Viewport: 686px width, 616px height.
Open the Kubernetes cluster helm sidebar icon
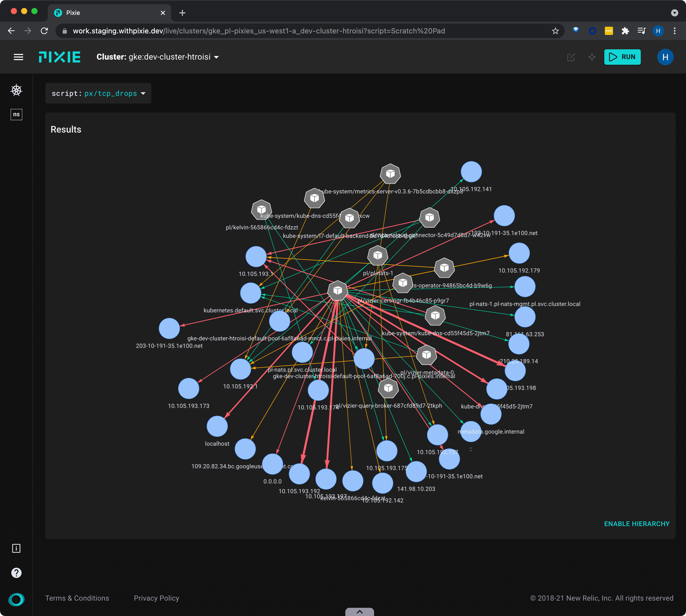point(16,90)
